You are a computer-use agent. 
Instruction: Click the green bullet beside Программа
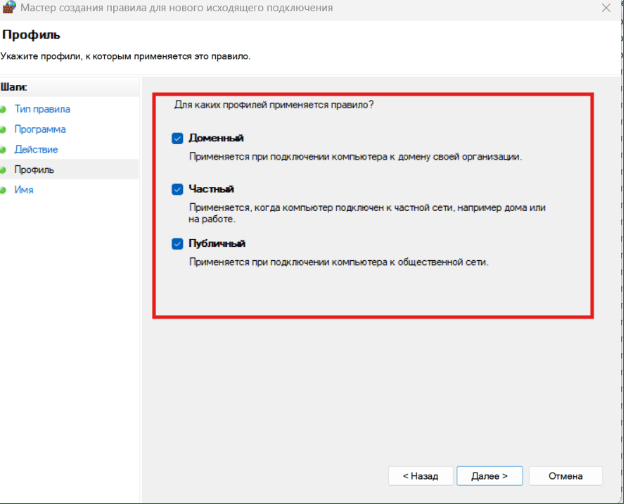(x=4, y=129)
